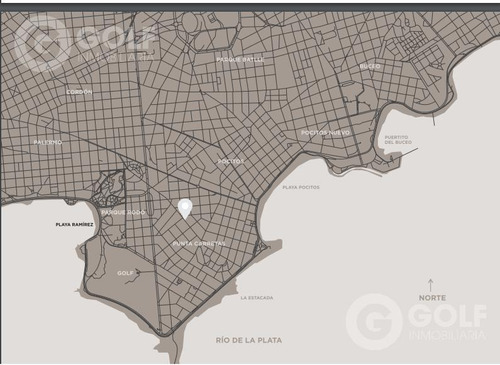
Task: Click the Pocitos neighborhood label
Action: point(231,161)
